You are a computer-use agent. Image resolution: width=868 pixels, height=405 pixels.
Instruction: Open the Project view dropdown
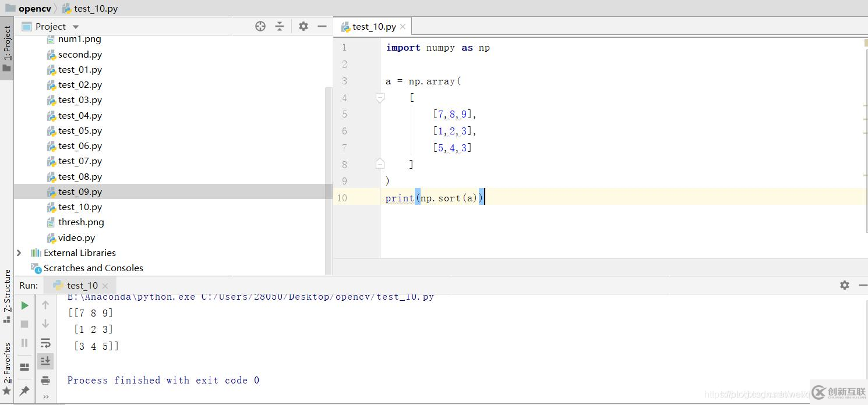click(x=76, y=27)
